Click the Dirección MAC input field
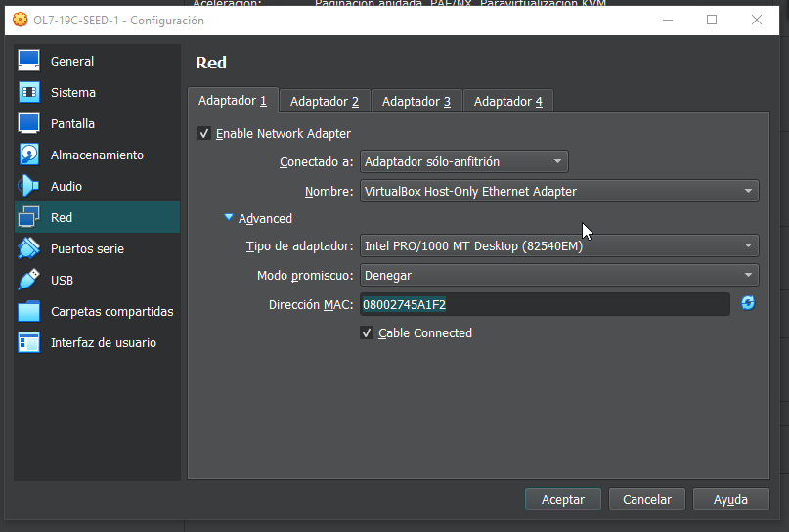The height and width of the screenshot is (532, 789). [x=545, y=304]
